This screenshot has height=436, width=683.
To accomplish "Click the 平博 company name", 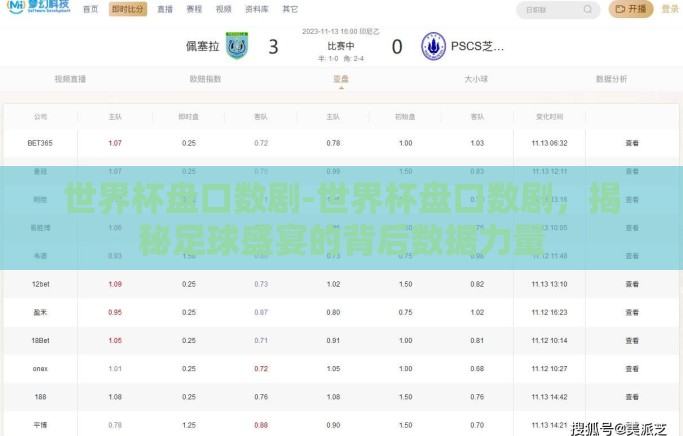I will tap(41, 425).
